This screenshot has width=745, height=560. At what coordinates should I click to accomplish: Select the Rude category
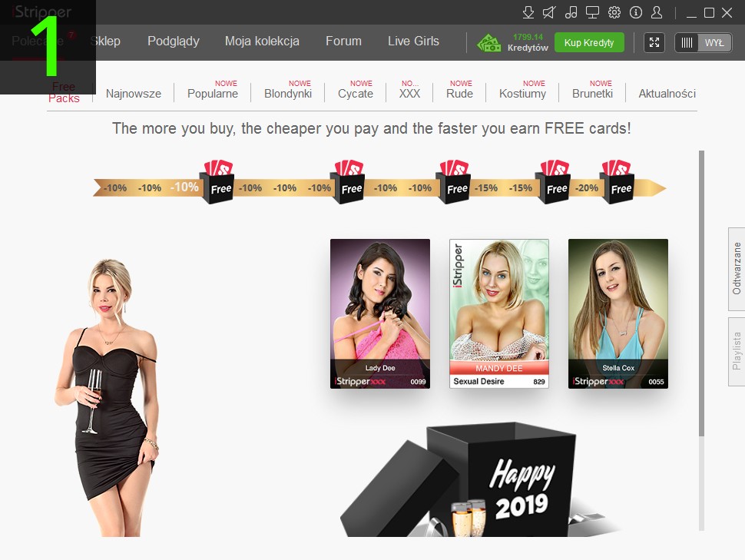click(459, 94)
